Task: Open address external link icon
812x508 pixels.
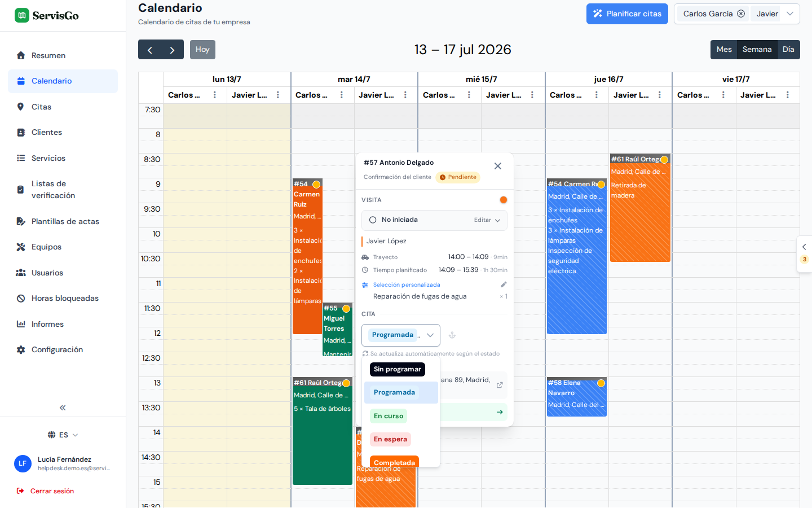Action: 500,385
